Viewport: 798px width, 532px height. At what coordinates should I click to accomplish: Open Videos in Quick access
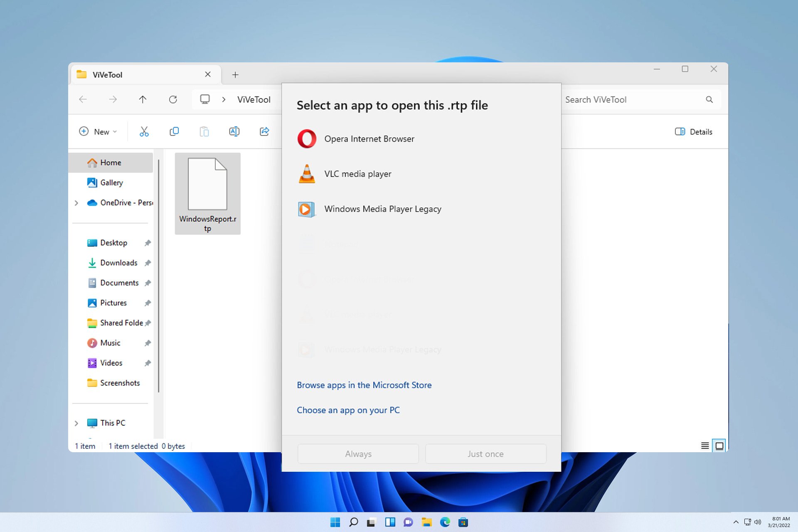tap(111, 363)
